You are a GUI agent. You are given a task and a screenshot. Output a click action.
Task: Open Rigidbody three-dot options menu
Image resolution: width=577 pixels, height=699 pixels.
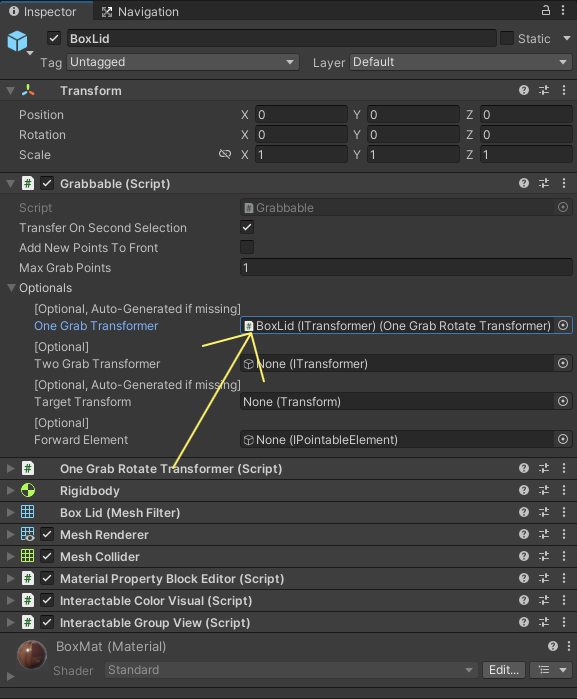coord(564,490)
